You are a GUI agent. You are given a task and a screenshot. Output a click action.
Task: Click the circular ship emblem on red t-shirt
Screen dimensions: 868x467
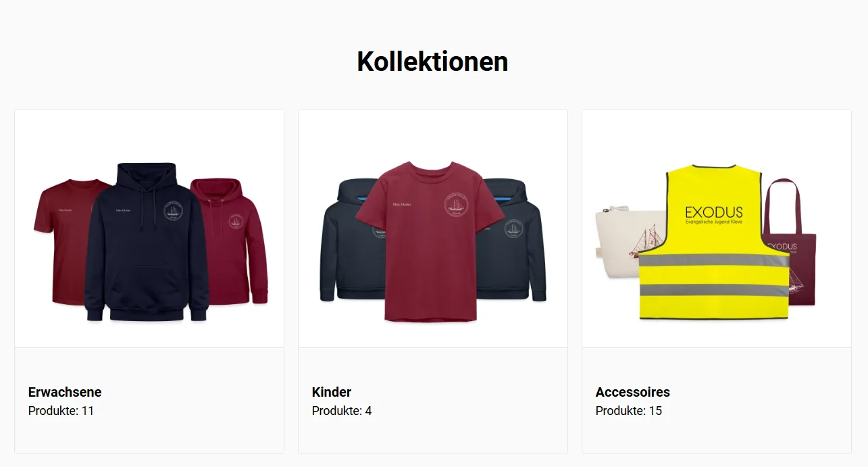[x=458, y=205]
